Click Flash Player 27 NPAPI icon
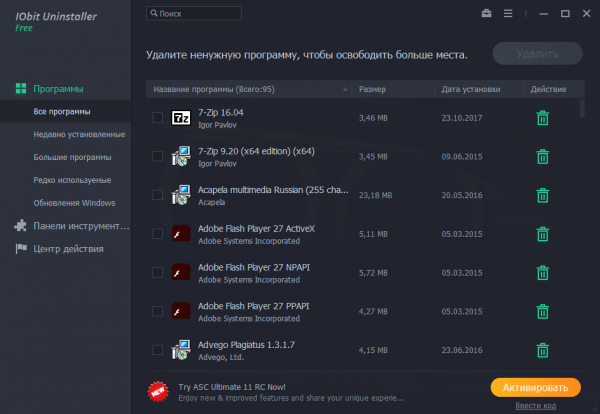This screenshot has height=414, width=600. pyautogui.click(x=181, y=272)
